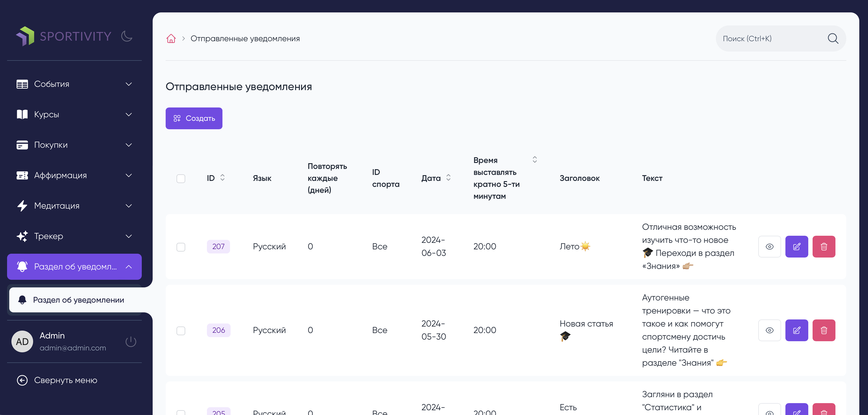Image resolution: width=868 pixels, height=415 pixels.
Task: Click the power logout icon
Action: pyautogui.click(x=131, y=342)
